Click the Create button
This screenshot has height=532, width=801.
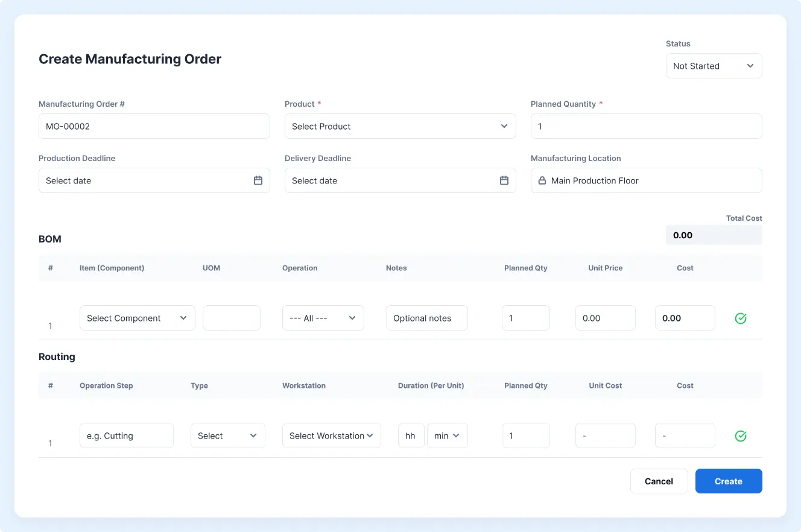point(729,481)
